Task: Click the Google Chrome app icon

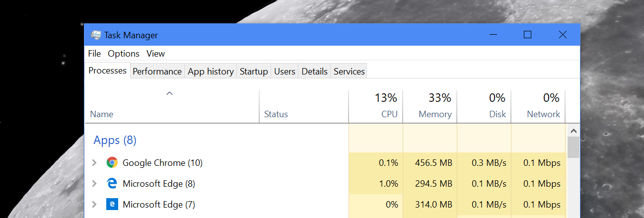Action: click(x=112, y=162)
